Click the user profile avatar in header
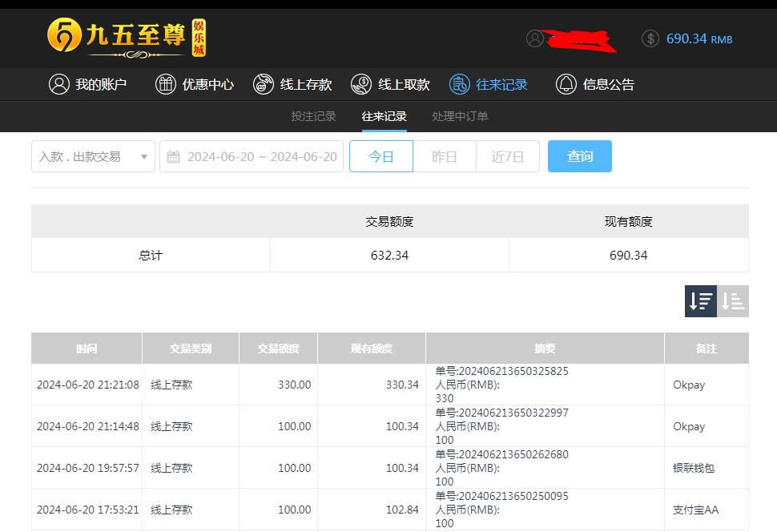Screen dimensions: 777x532 pos(535,38)
